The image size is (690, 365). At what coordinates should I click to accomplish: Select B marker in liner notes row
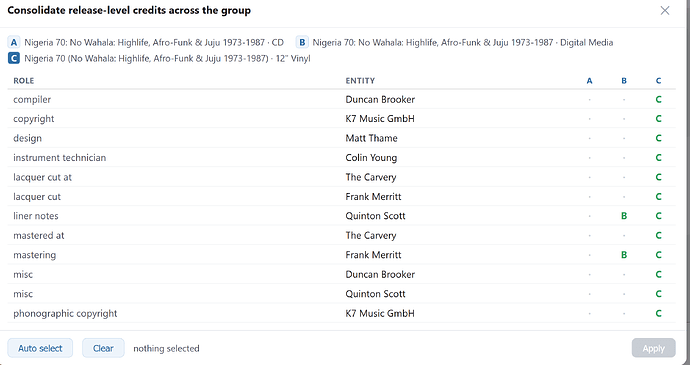pyautogui.click(x=624, y=216)
